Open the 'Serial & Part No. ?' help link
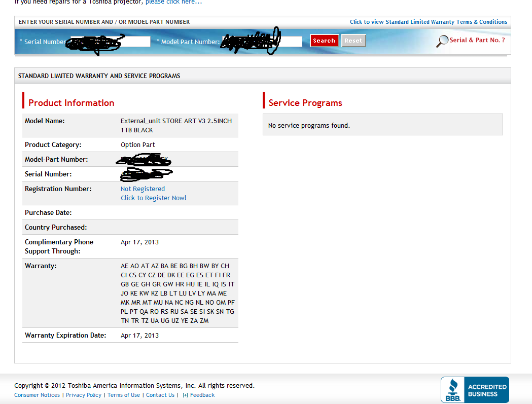The image size is (532, 404). tap(477, 40)
